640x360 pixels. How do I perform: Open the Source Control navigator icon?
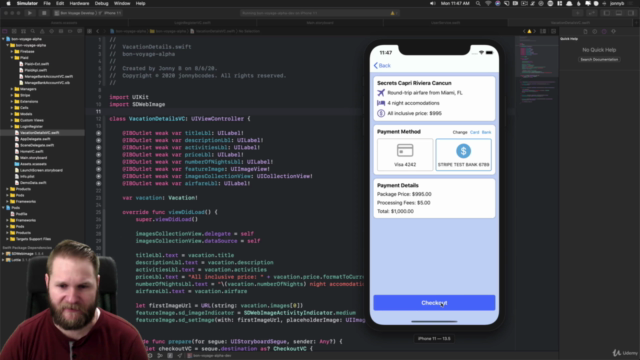coord(14,31)
